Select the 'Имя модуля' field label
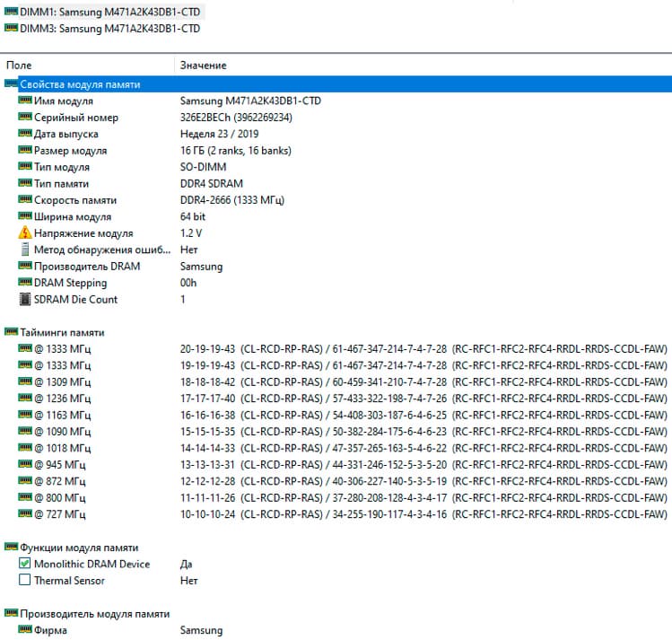Image resolution: width=672 pixels, height=640 pixels. click(x=64, y=101)
